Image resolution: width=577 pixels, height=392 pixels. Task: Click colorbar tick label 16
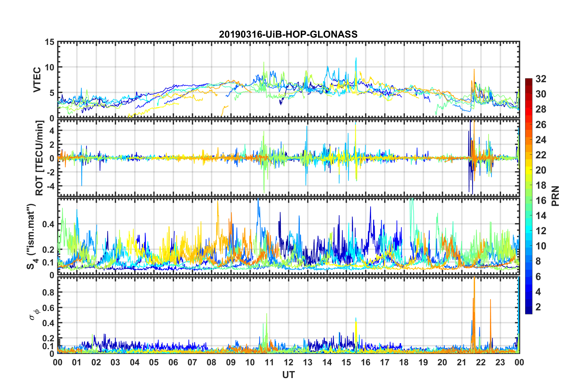tap(541, 201)
